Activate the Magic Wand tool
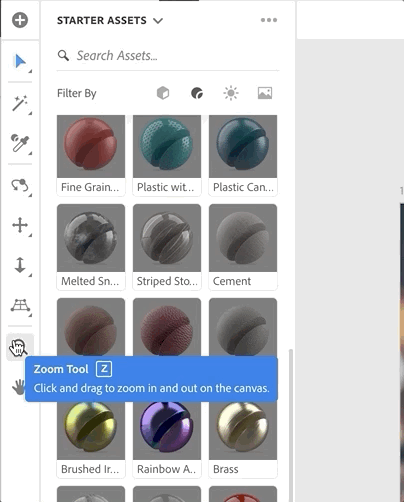This screenshot has width=404, height=502. [x=20, y=103]
